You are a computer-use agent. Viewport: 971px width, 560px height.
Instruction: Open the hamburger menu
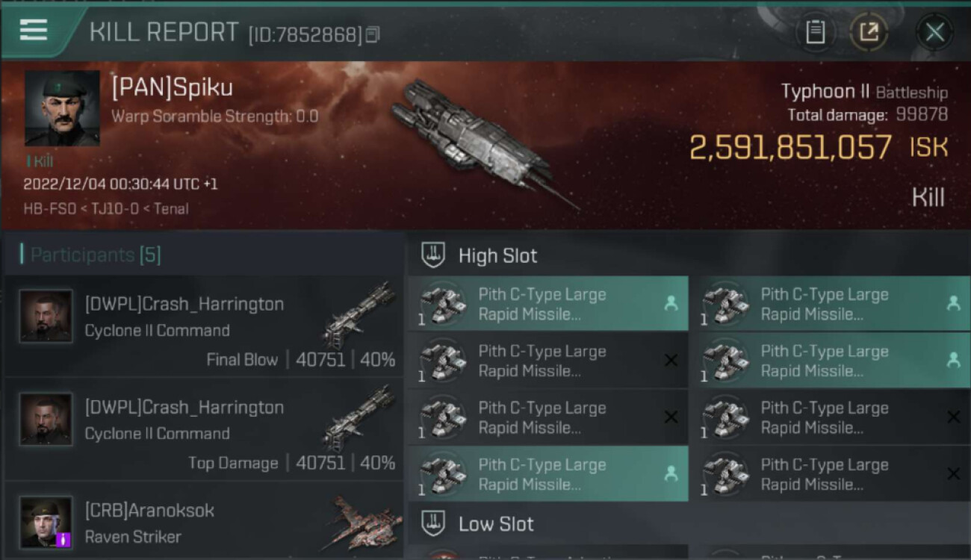click(34, 30)
